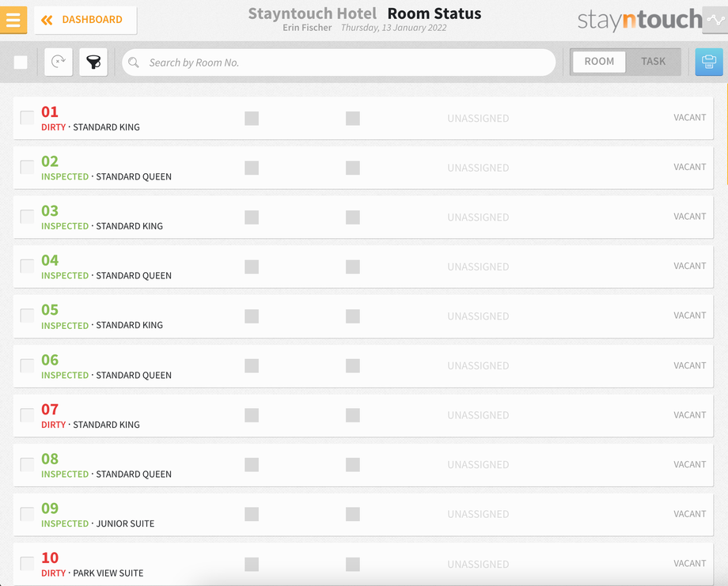Select checkbox for room 05
Screen dimensions: 728x586
[27, 316]
